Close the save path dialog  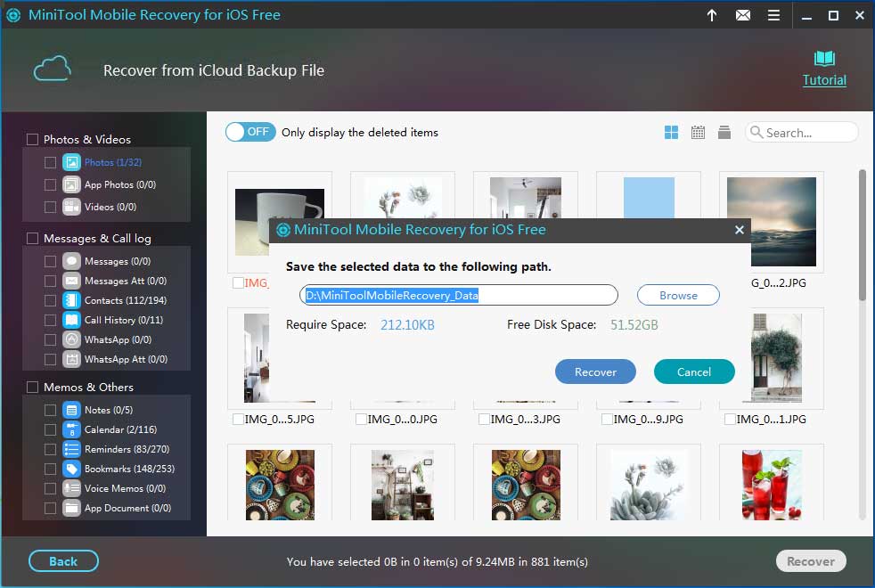tap(740, 230)
